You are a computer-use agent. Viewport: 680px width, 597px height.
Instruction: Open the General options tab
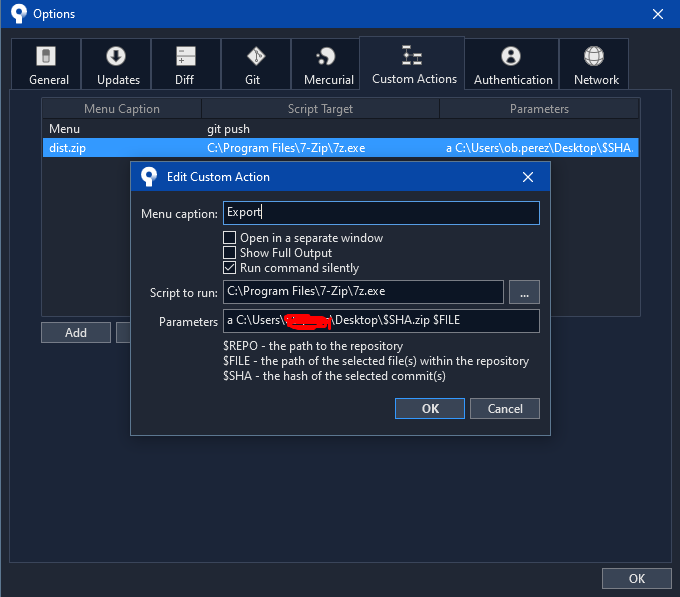[x=46, y=64]
